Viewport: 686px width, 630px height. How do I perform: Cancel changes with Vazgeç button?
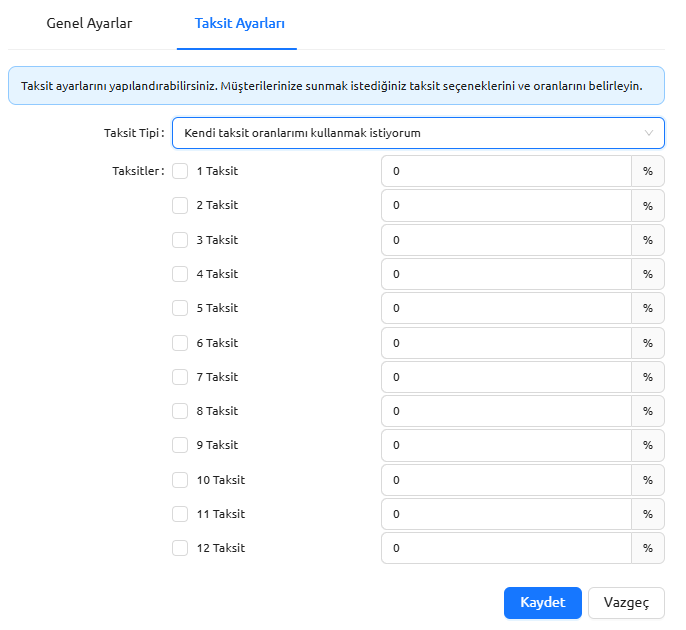[626, 603]
